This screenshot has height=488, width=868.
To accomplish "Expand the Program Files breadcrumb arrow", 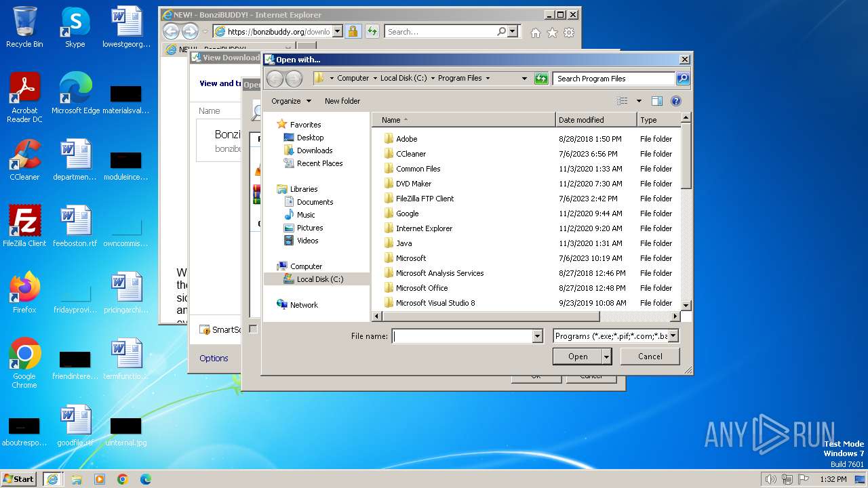I will pos(488,79).
